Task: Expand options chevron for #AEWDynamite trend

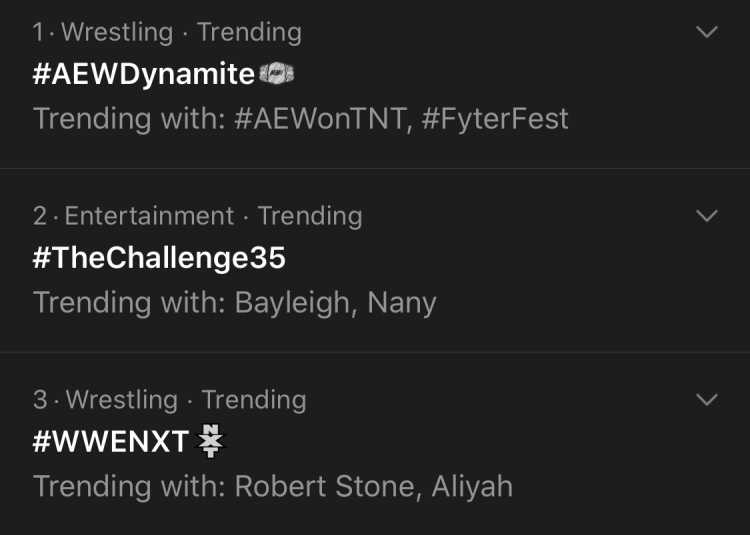Action: tap(706, 32)
